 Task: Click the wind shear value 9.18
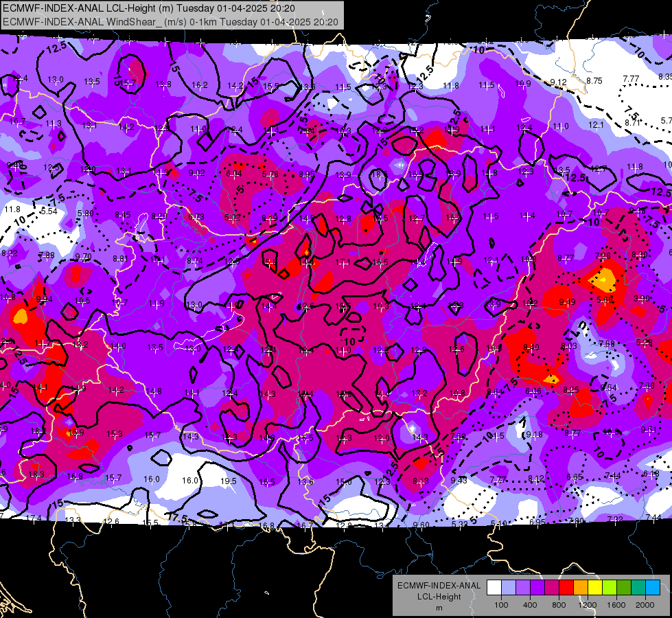[x=535, y=435]
